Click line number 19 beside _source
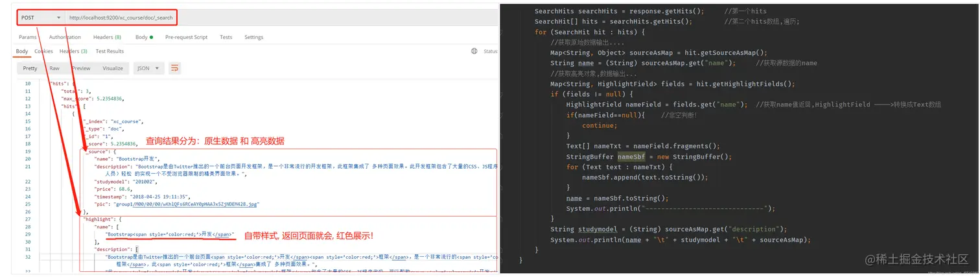This screenshot has height=277, width=980. 27,151
